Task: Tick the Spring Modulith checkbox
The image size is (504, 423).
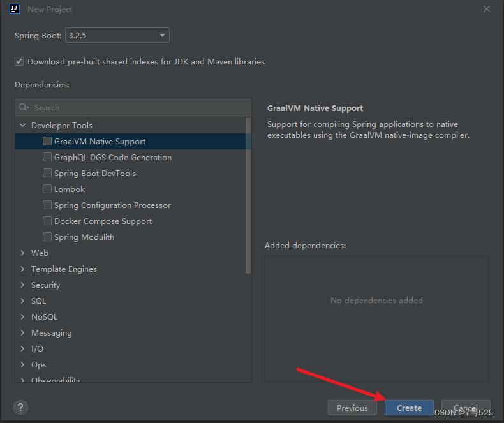Action: pos(47,237)
